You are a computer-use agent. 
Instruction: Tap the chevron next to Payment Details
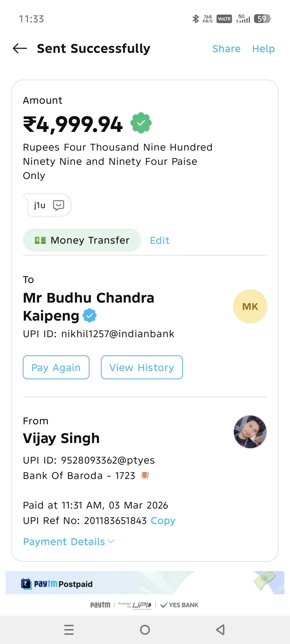pyautogui.click(x=111, y=541)
